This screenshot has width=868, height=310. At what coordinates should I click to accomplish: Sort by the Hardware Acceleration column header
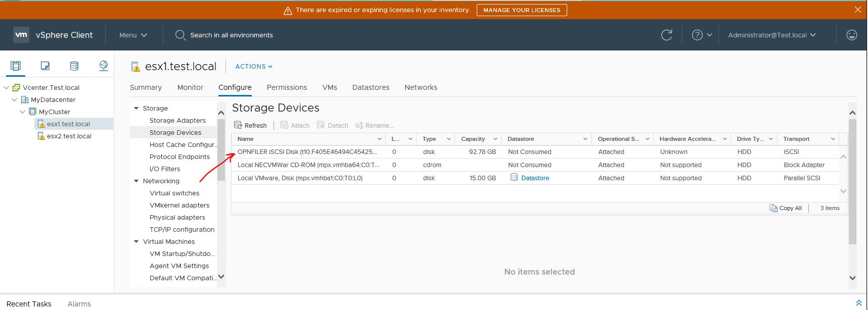(688, 139)
